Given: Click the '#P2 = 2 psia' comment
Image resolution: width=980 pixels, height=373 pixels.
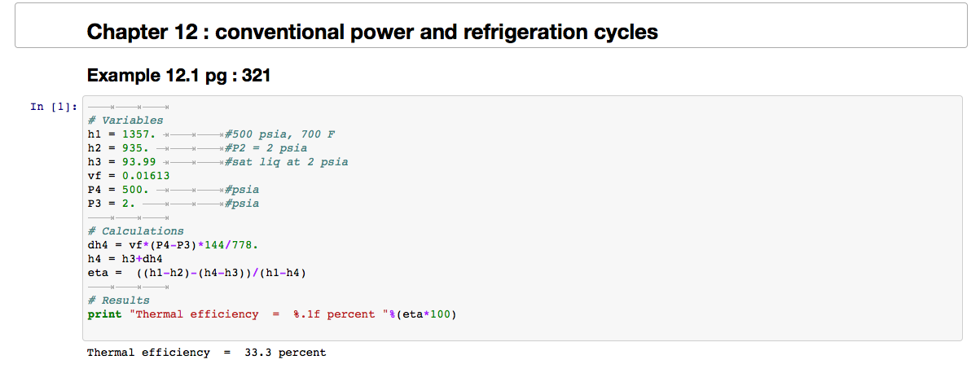Looking at the screenshot, I should (266, 148).
